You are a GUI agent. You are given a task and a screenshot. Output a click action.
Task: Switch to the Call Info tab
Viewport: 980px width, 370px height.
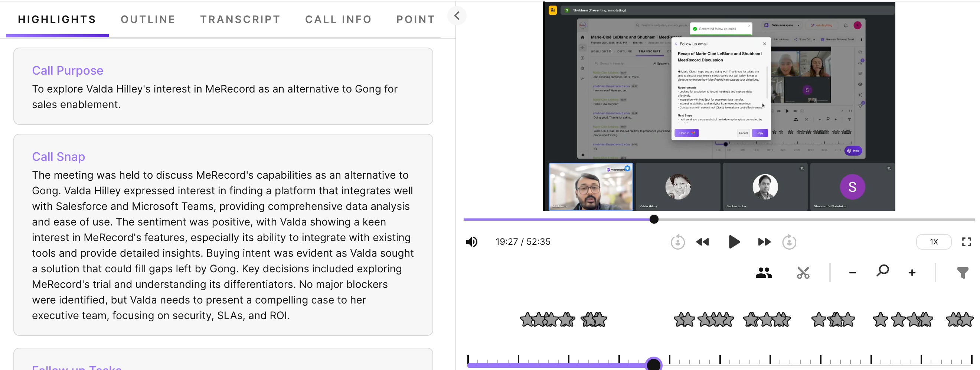[338, 19]
